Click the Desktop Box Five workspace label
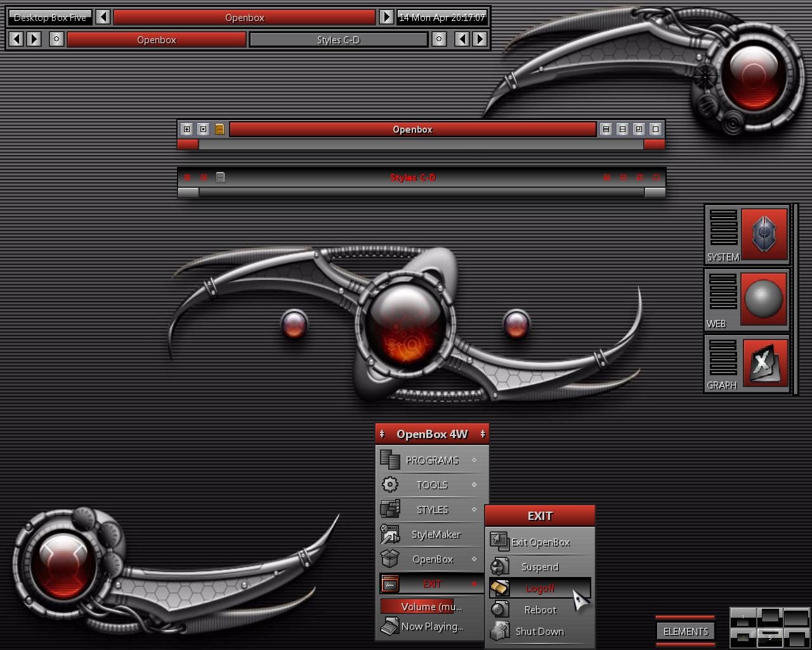This screenshot has width=812, height=650. pyautogui.click(x=50, y=17)
